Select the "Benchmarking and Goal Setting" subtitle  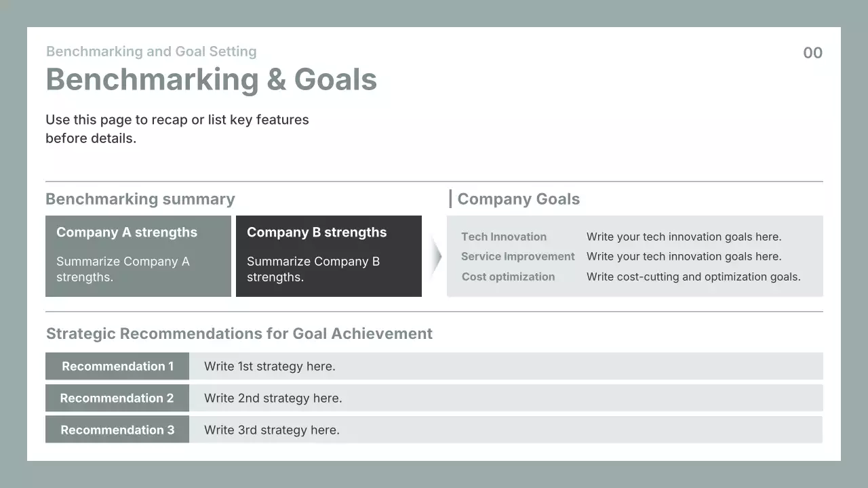pyautogui.click(x=151, y=52)
